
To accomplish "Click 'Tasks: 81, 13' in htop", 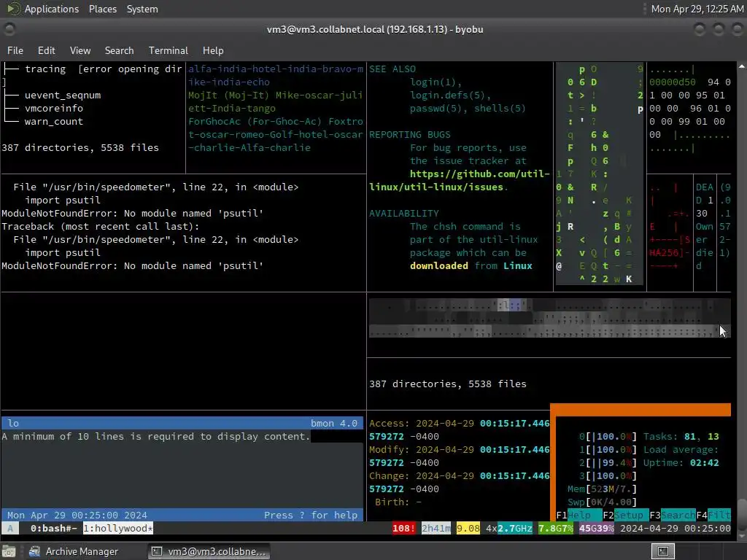I will pos(681,437).
